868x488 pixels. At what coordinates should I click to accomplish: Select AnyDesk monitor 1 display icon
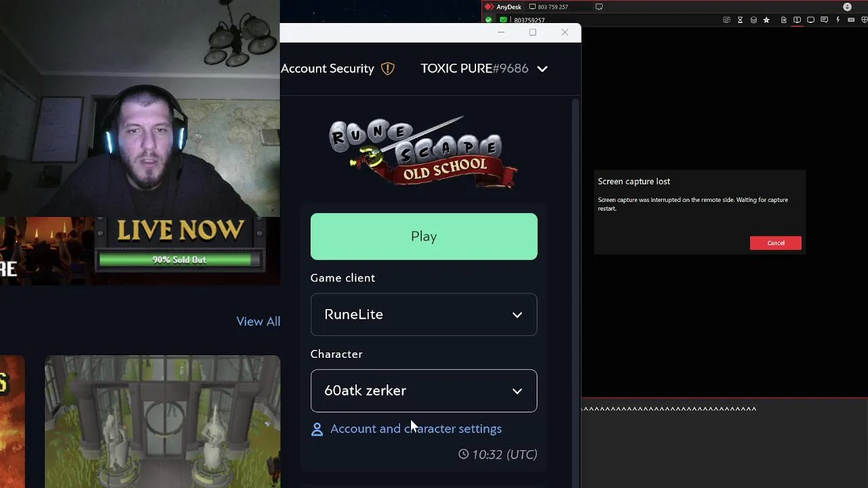click(797, 20)
